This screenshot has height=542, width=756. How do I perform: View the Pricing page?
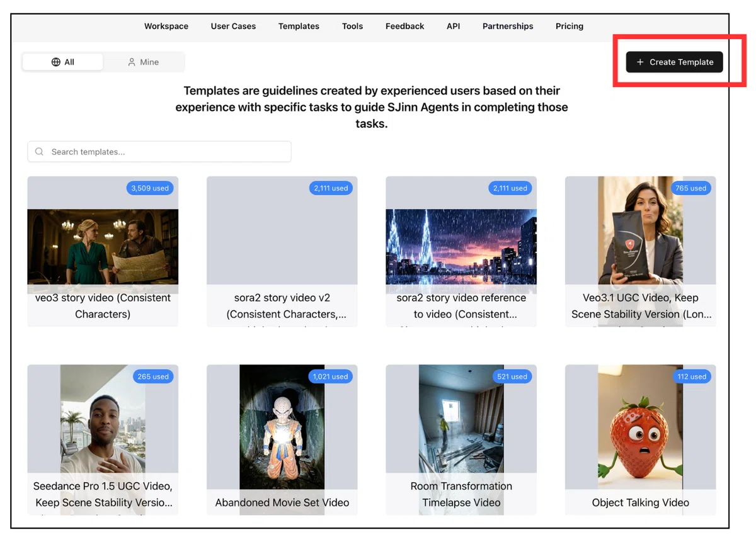point(570,26)
